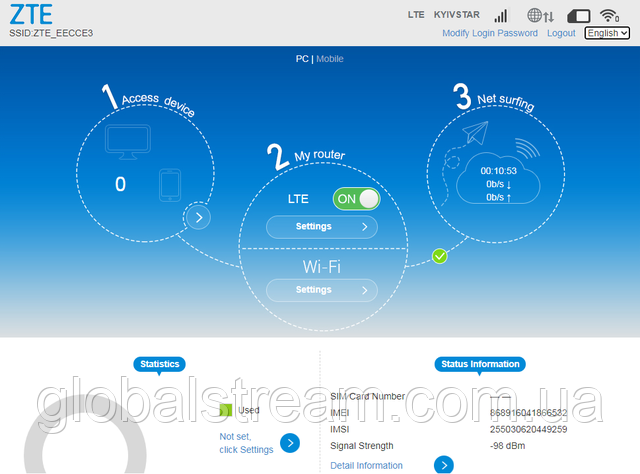Click the connected device count 0
Viewport: 640px width, 474px height.
(x=120, y=184)
